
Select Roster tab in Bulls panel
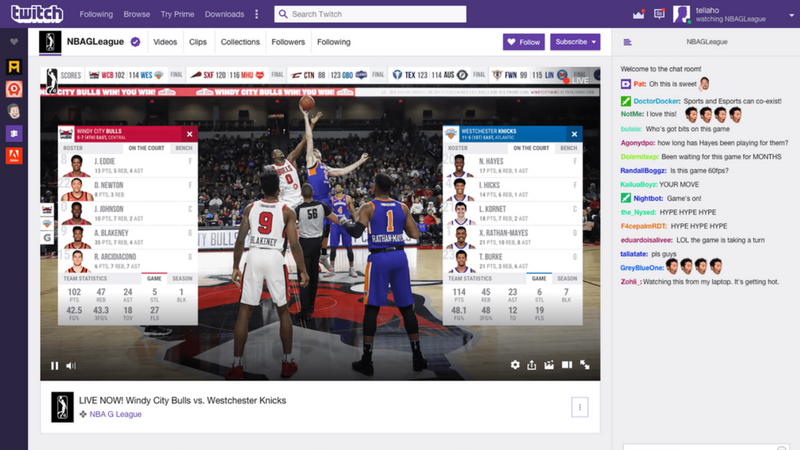coord(73,148)
